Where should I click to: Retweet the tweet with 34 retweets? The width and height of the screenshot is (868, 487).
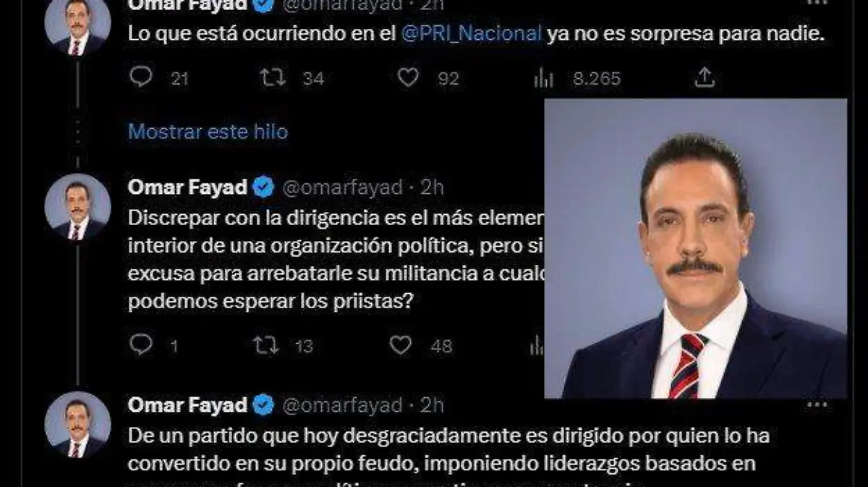pos(272,77)
